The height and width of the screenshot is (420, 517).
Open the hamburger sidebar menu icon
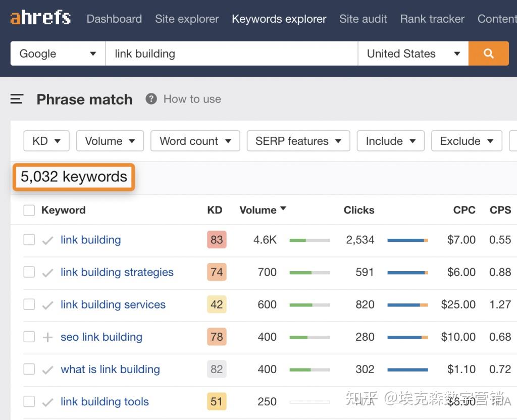coord(17,99)
